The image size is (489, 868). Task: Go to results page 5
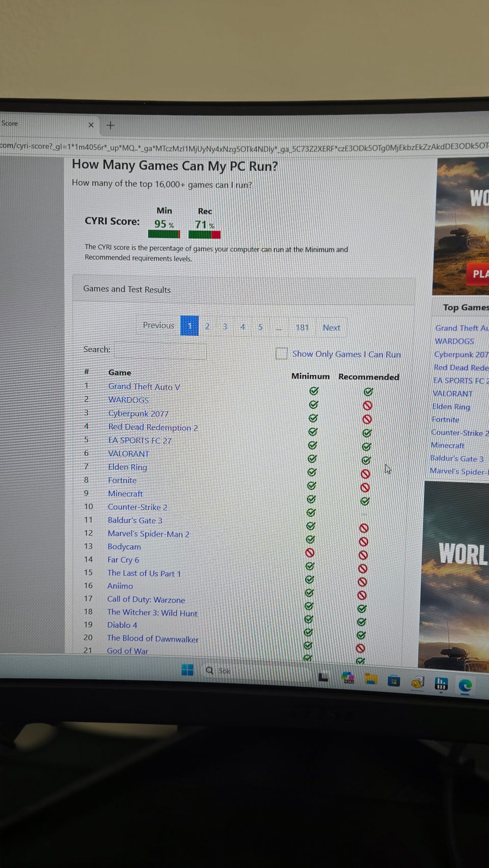(260, 327)
